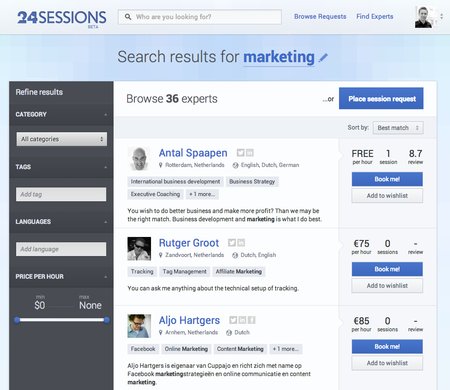The height and width of the screenshot is (390, 450).
Task: Collapse the Tags filter section
Action: click(106, 167)
